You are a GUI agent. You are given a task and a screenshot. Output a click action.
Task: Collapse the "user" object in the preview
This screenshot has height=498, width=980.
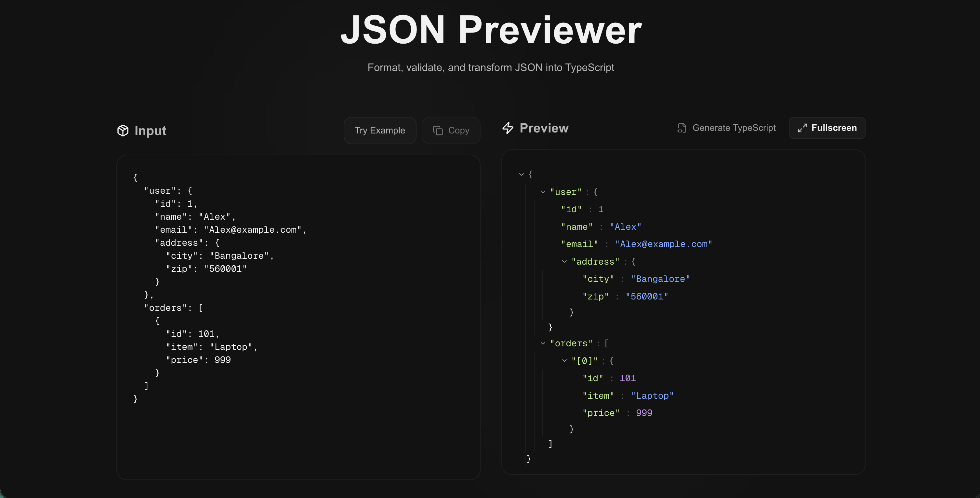point(542,192)
